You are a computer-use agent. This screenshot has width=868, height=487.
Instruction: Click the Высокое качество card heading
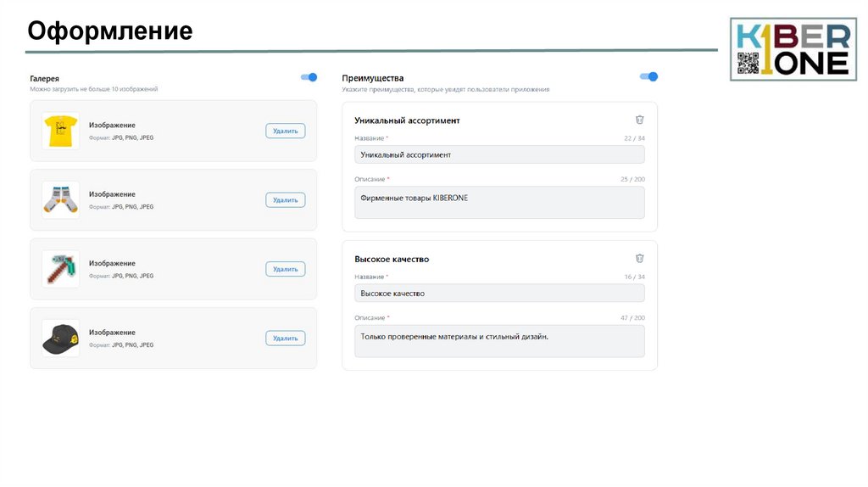click(392, 259)
